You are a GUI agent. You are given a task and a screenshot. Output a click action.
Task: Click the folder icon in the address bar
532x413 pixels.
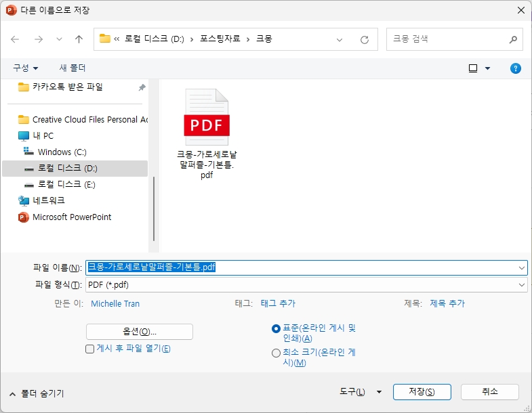pyautogui.click(x=105, y=39)
